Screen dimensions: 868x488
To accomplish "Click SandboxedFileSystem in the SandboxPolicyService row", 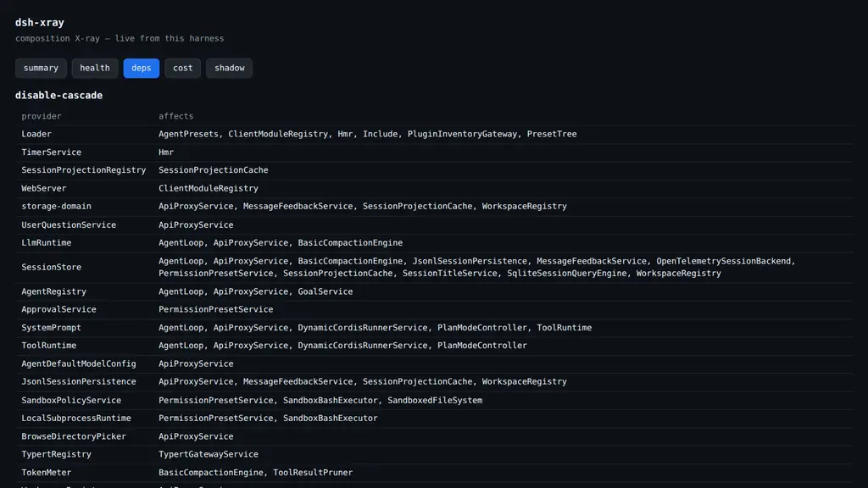I will click(435, 400).
